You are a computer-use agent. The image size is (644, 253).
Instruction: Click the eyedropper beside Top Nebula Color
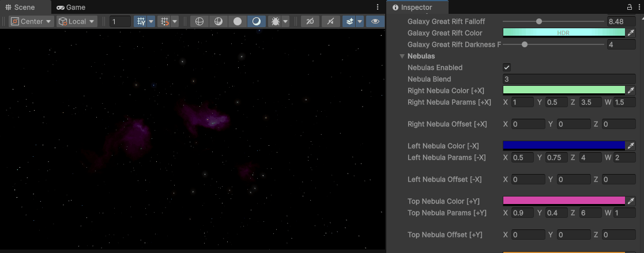click(x=631, y=201)
